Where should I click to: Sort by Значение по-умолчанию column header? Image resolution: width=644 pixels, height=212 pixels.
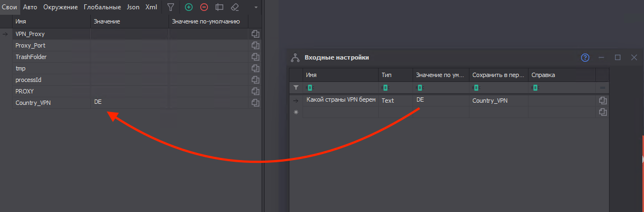(x=208, y=21)
